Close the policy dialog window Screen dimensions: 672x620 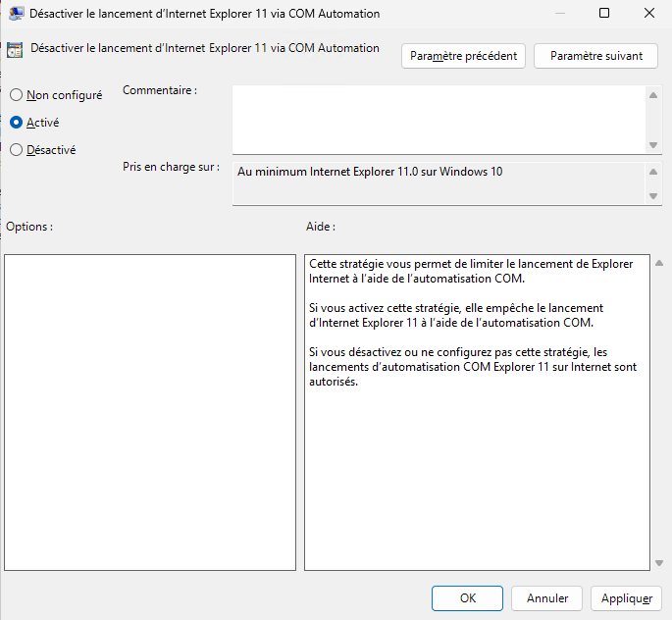pos(649,13)
